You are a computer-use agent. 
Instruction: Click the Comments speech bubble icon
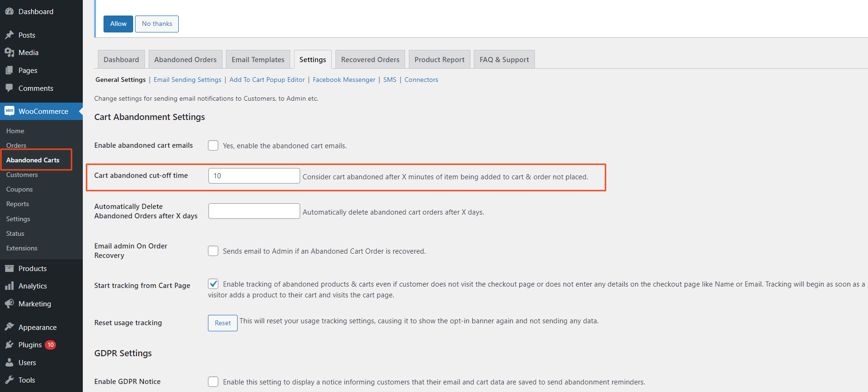(9, 88)
